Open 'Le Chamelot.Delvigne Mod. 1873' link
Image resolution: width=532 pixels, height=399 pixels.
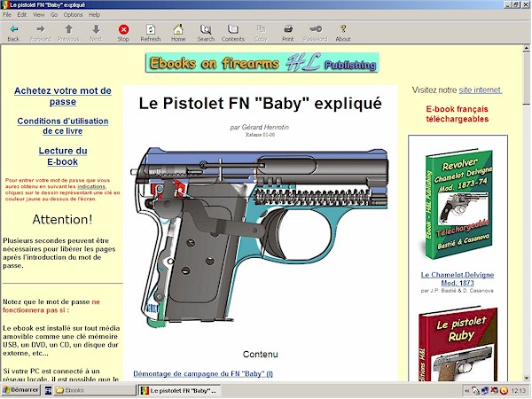(458, 278)
